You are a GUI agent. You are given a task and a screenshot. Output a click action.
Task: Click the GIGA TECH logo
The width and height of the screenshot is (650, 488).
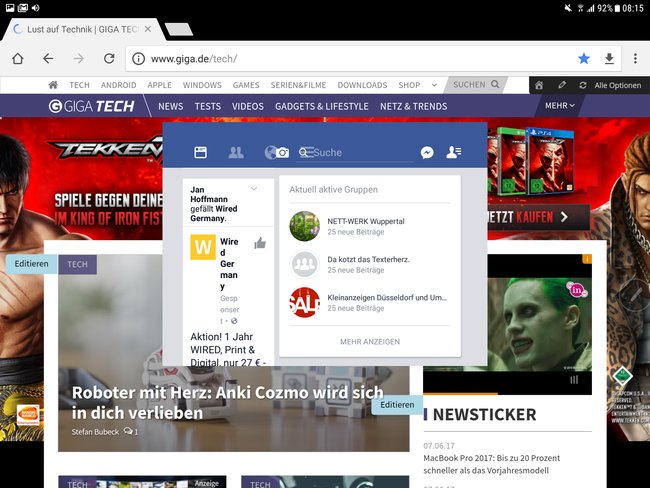pos(92,106)
